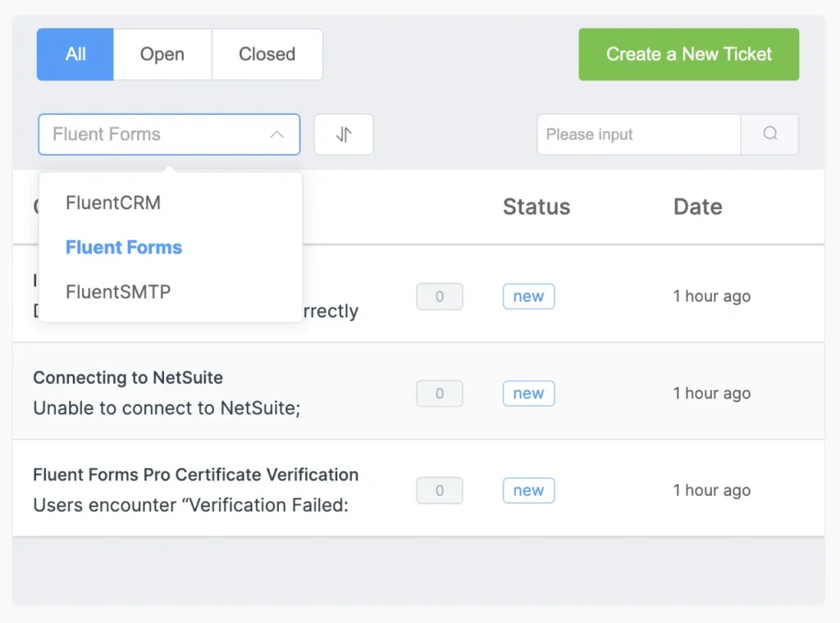Switch to the Closed tickets tab
The image size is (840, 623).
coord(267,54)
